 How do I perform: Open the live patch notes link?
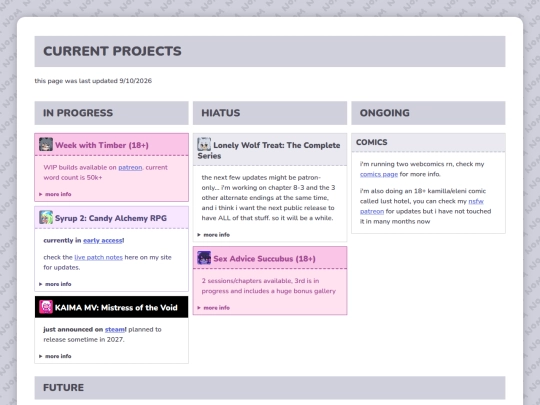tap(98, 257)
